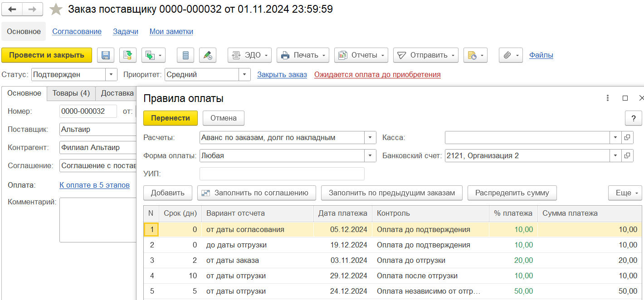Open the Форма оплаты dropdown
Screen dimensions: 644x300
pyautogui.click(x=370, y=156)
